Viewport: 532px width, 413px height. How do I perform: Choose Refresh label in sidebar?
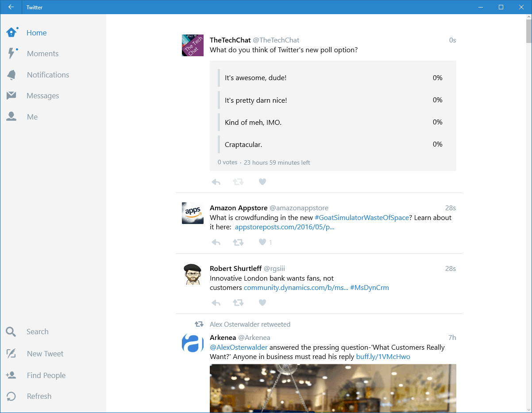(x=39, y=396)
